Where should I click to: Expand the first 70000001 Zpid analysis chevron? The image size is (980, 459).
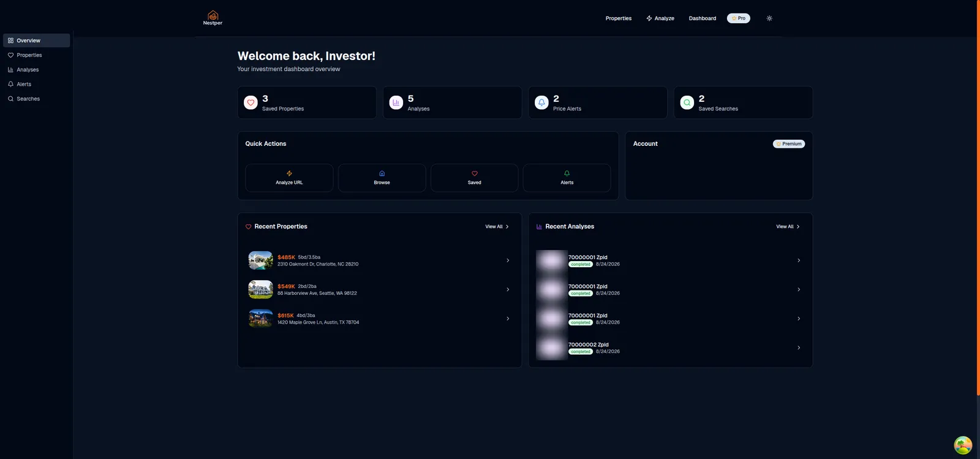coord(799,260)
